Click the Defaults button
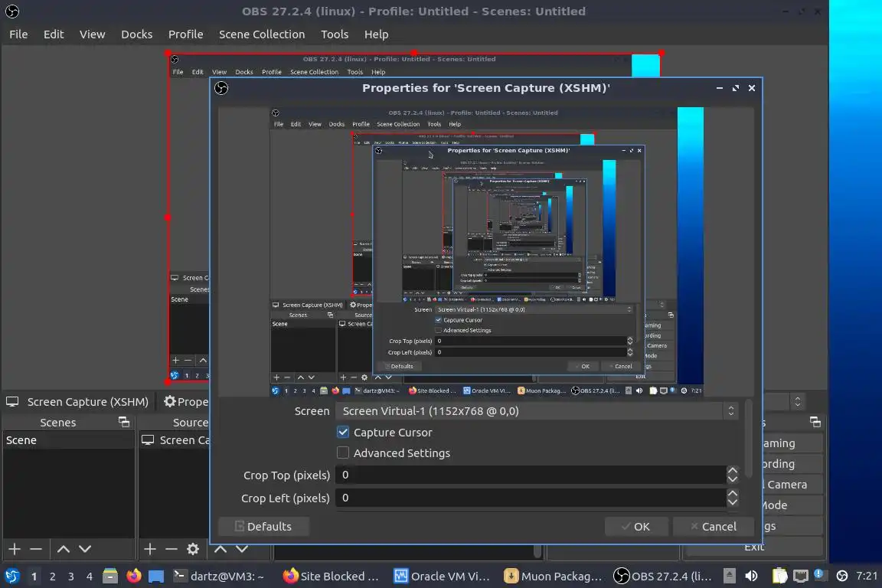The height and width of the screenshot is (588, 882). pos(264,527)
